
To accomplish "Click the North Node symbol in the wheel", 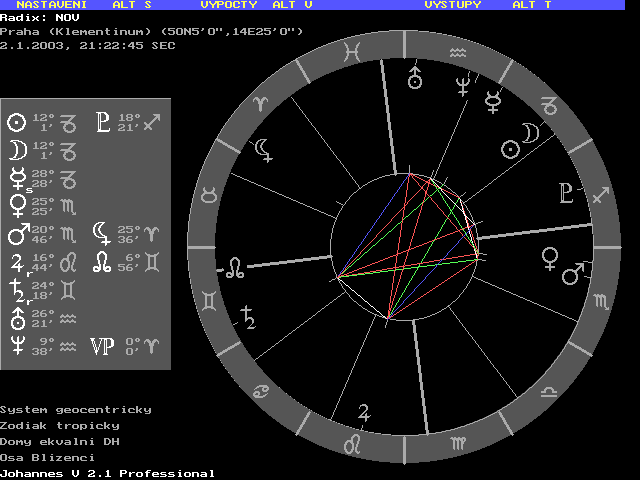I will [234, 267].
